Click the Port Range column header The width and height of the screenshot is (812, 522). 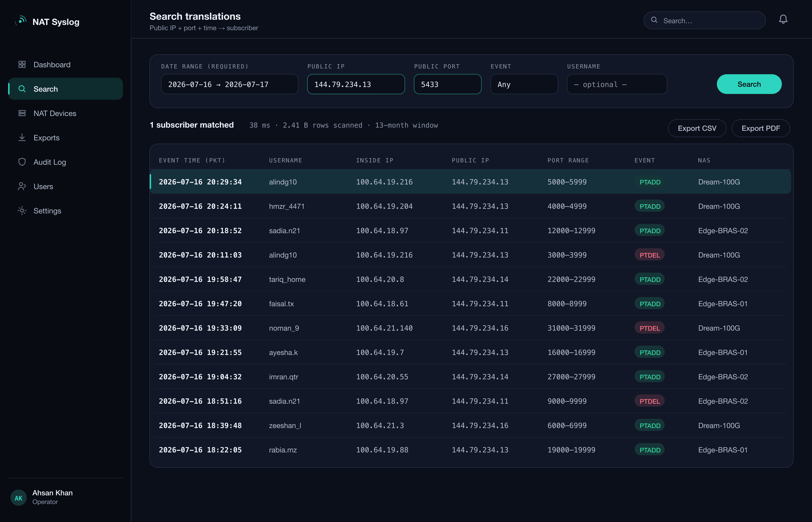click(x=568, y=160)
